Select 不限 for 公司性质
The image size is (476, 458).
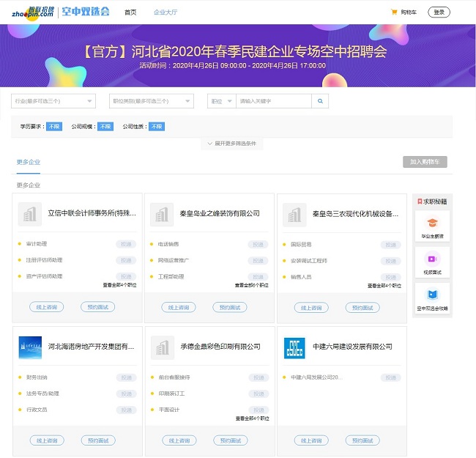click(x=157, y=126)
